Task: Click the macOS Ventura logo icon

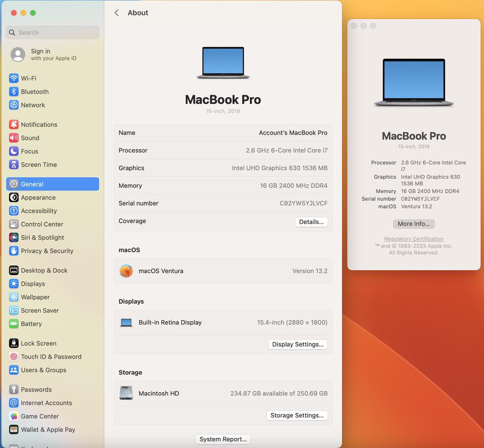Action: 126,271
